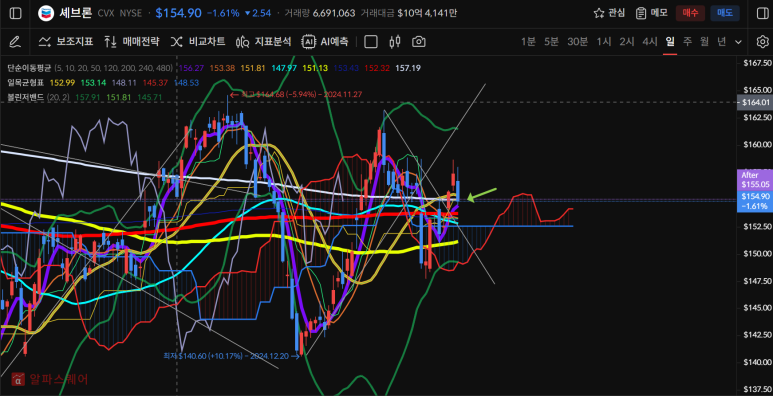Image resolution: width=773 pixels, height=396 pixels.
Task: Select the drawing pencil tool
Action: (15, 42)
